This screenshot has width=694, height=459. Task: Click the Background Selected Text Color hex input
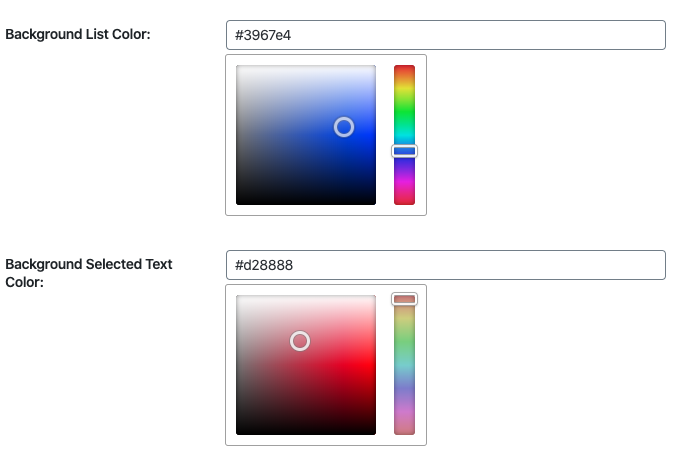pos(446,265)
